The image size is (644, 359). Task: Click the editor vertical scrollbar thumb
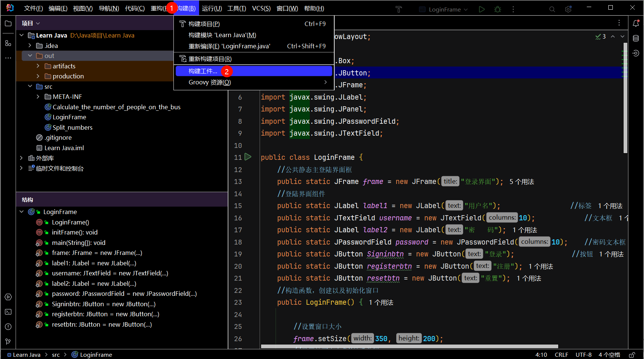(x=625, y=98)
